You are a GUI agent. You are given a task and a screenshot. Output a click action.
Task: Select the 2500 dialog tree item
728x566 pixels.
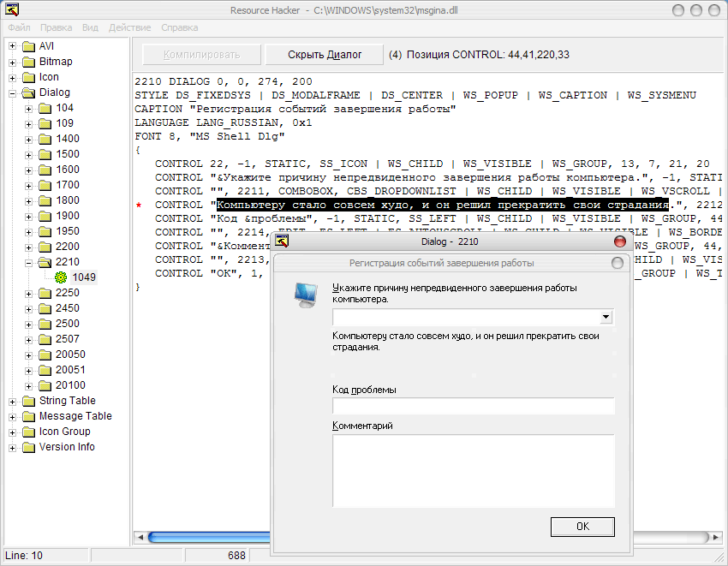pos(68,323)
